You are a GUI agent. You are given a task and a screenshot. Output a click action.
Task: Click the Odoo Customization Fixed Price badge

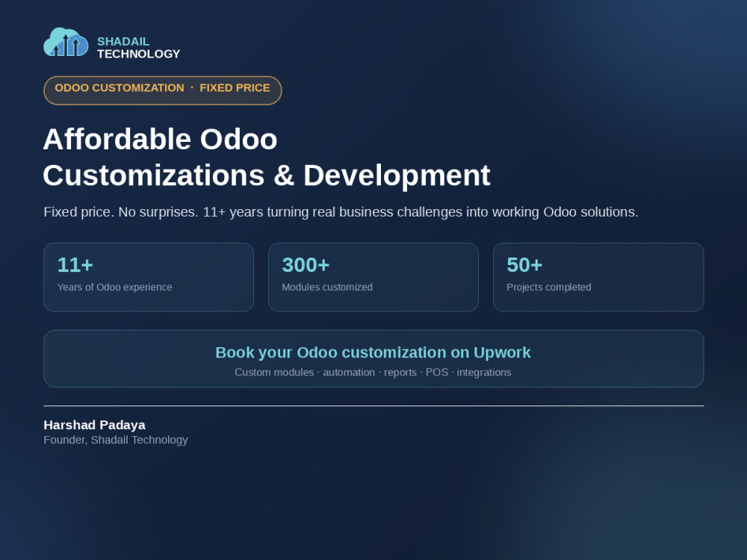click(x=162, y=90)
